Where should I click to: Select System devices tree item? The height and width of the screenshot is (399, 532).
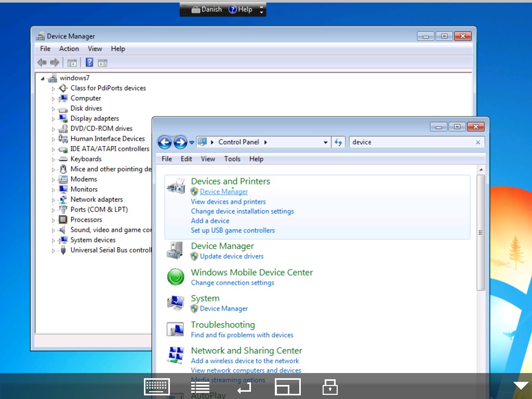click(93, 240)
